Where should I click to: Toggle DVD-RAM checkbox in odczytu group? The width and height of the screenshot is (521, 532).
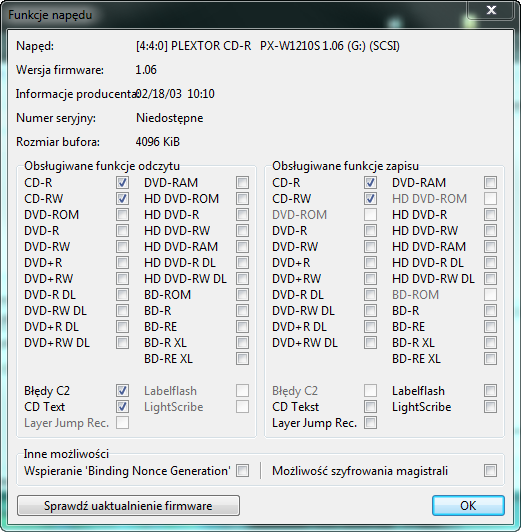243,183
